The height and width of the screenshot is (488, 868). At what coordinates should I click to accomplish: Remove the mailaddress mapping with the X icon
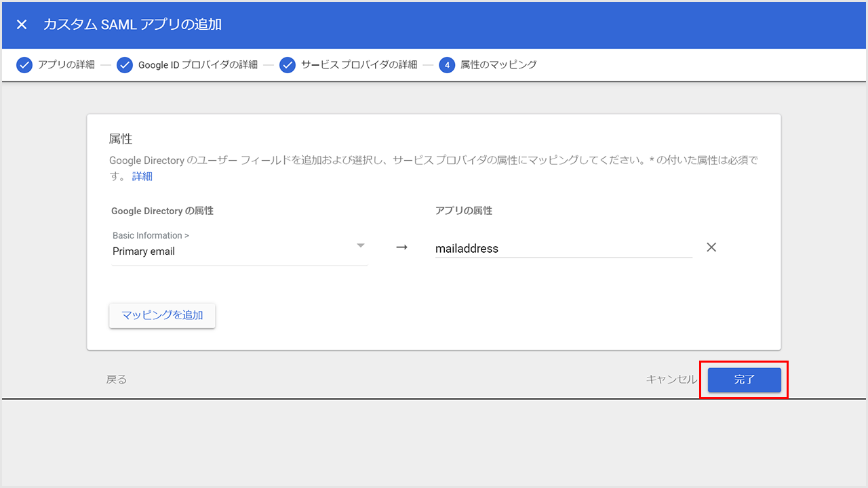(x=711, y=247)
